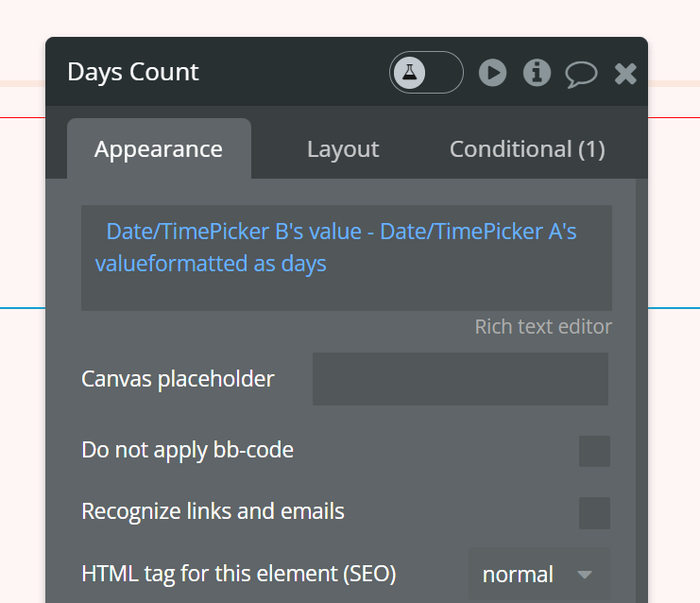The image size is (700, 603).
Task: Click empty space below the dynamic text expression
Action: tap(346, 294)
